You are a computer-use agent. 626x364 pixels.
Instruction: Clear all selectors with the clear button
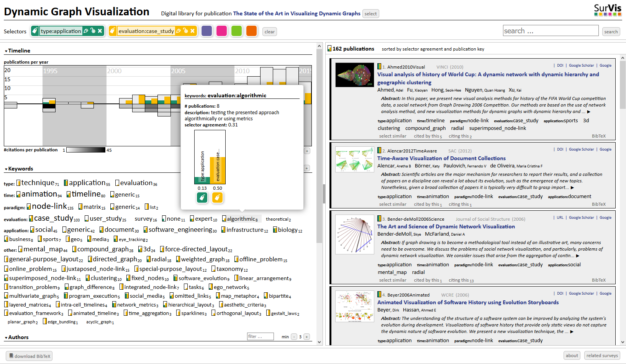point(270,32)
